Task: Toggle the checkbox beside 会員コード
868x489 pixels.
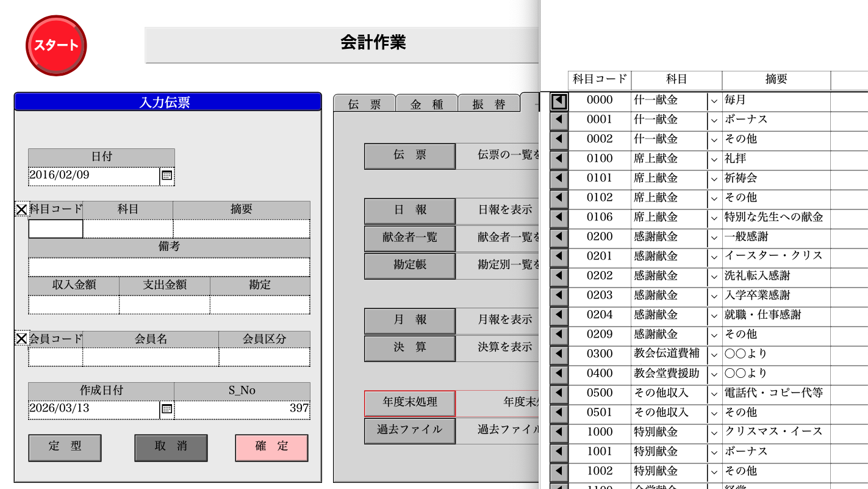Action: coord(21,338)
